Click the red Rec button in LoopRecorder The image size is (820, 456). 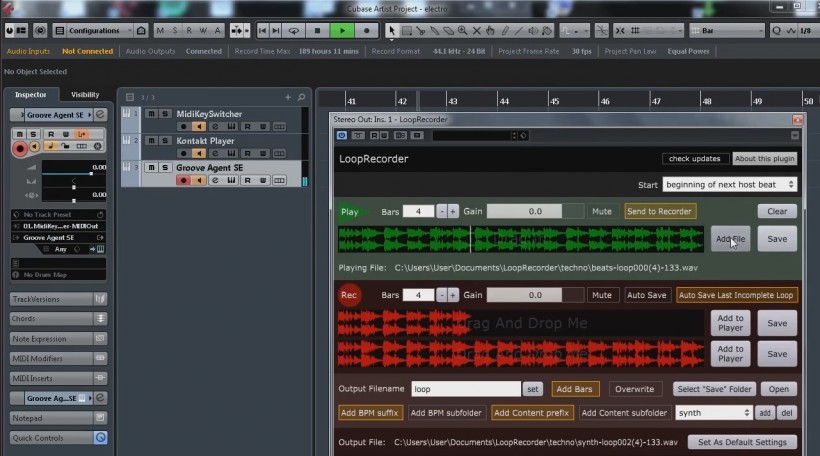349,295
